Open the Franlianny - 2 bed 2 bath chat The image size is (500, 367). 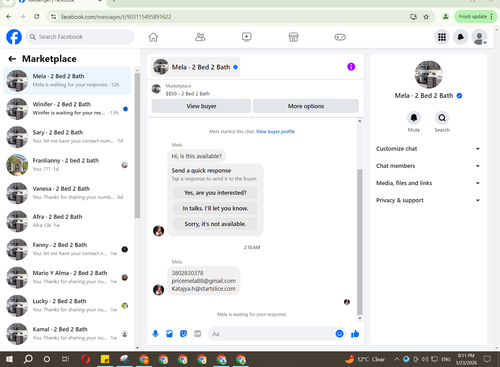point(67,165)
